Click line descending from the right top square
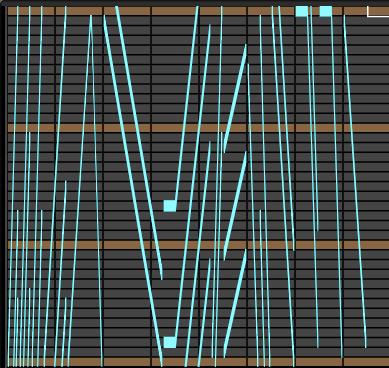The width and height of the screenshot is (389, 368). pyautogui.click(x=337, y=187)
